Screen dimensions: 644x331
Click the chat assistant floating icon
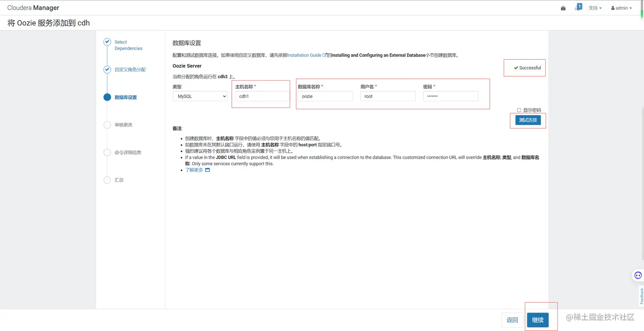638,275
